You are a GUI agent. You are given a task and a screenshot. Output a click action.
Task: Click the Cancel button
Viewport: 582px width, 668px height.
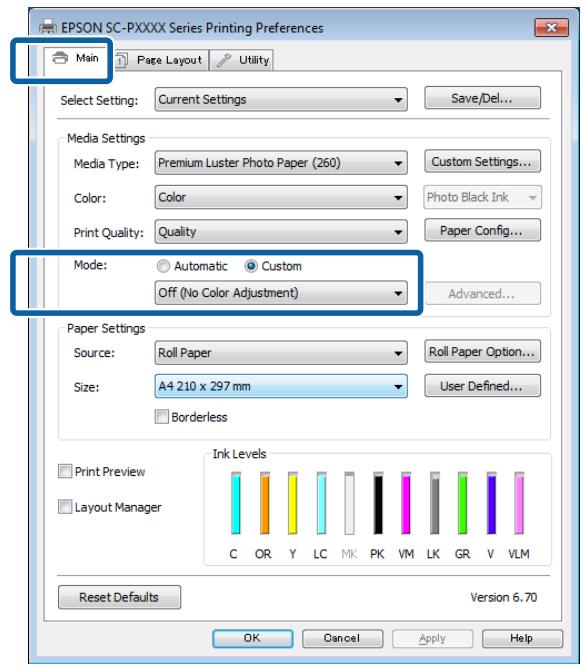coord(342,638)
